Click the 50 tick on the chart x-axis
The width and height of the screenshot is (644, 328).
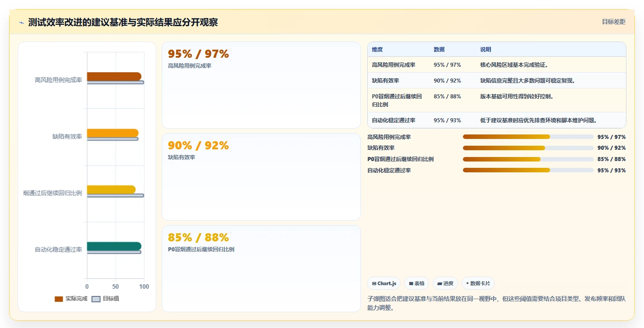[116, 286]
